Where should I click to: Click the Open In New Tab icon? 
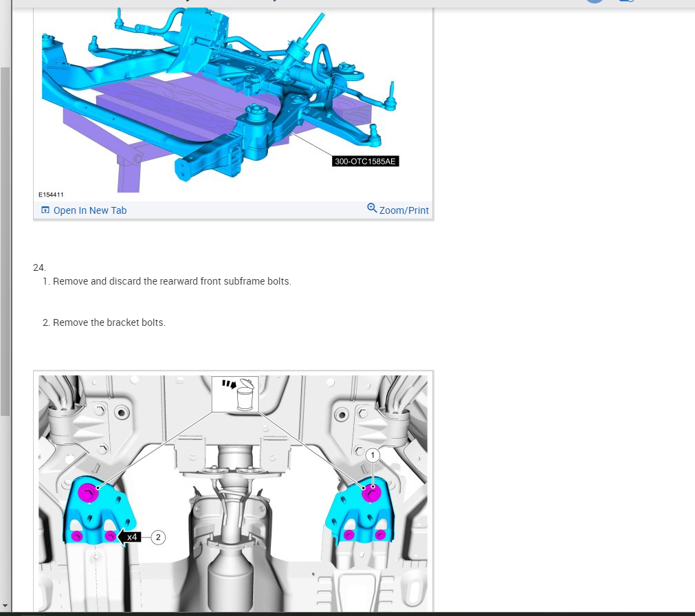[x=45, y=210]
